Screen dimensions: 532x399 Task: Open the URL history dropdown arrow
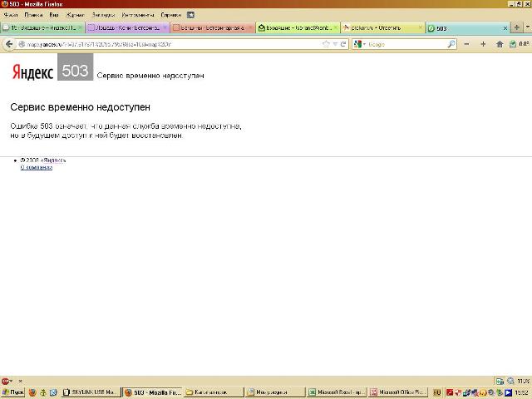pyautogui.click(x=335, y=44)
